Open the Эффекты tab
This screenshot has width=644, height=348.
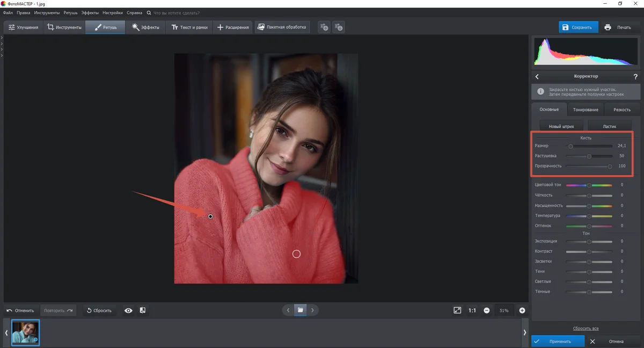click(x=146, y=27)
